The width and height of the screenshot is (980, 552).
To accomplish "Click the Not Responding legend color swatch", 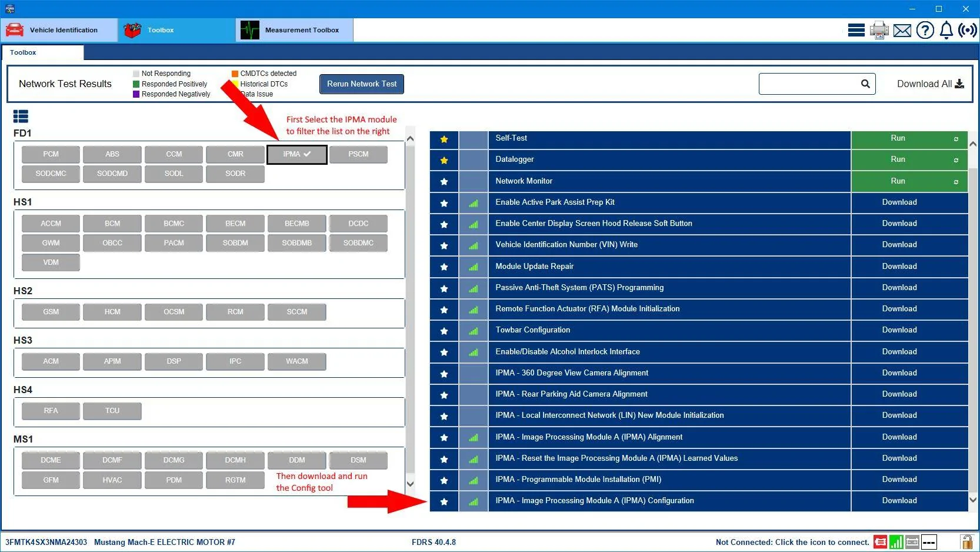I will click(136, 74).
